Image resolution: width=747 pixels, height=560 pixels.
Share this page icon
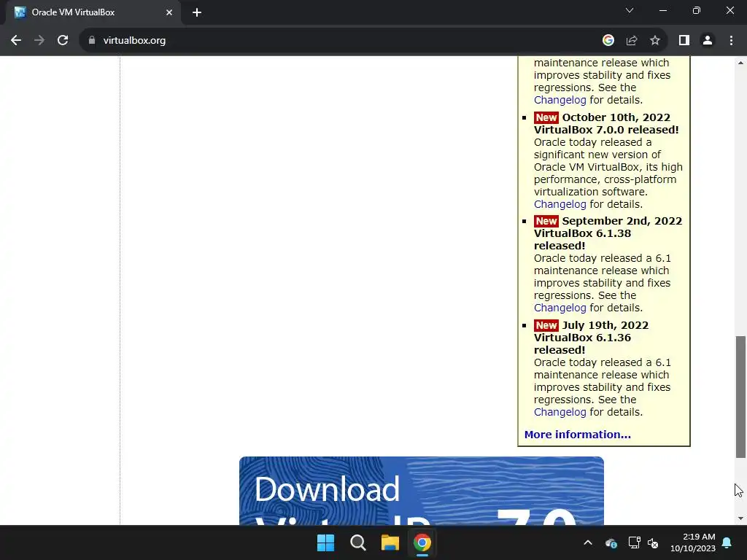pos(632,41)
